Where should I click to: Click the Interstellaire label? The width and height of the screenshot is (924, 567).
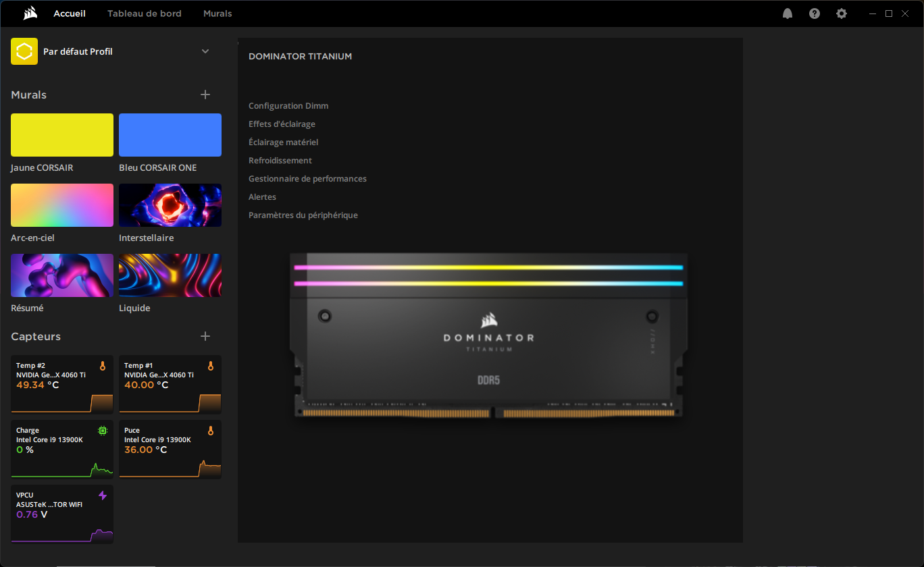147,238
